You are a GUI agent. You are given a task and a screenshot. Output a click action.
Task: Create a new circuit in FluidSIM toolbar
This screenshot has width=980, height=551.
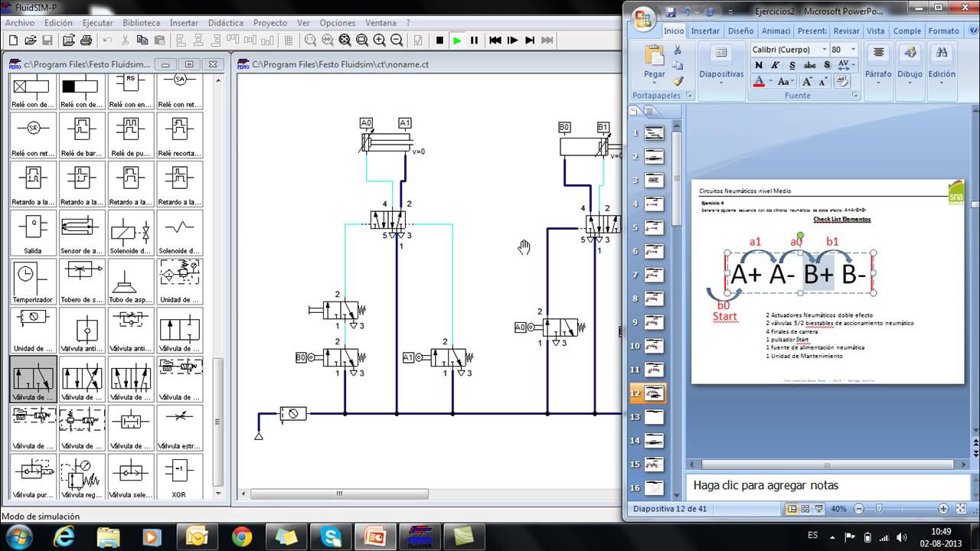pyautogui.click(x=13, y=41)
